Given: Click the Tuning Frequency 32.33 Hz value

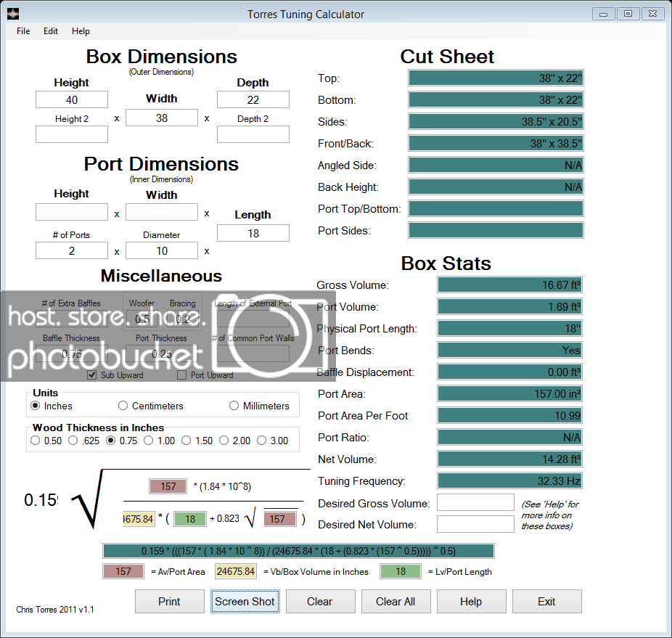Looking at the screenshot, I should tap(509, 480).
